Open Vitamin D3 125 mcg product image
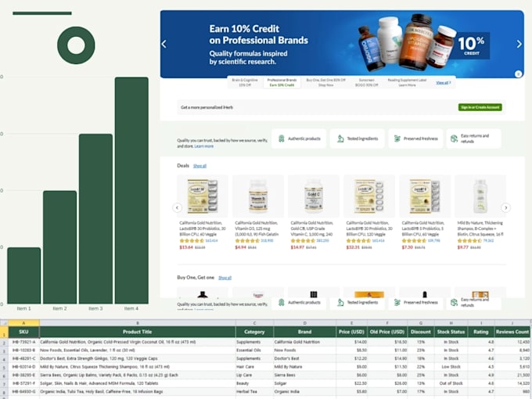Viewport: 532px width, 399px height. coord(258,196)
